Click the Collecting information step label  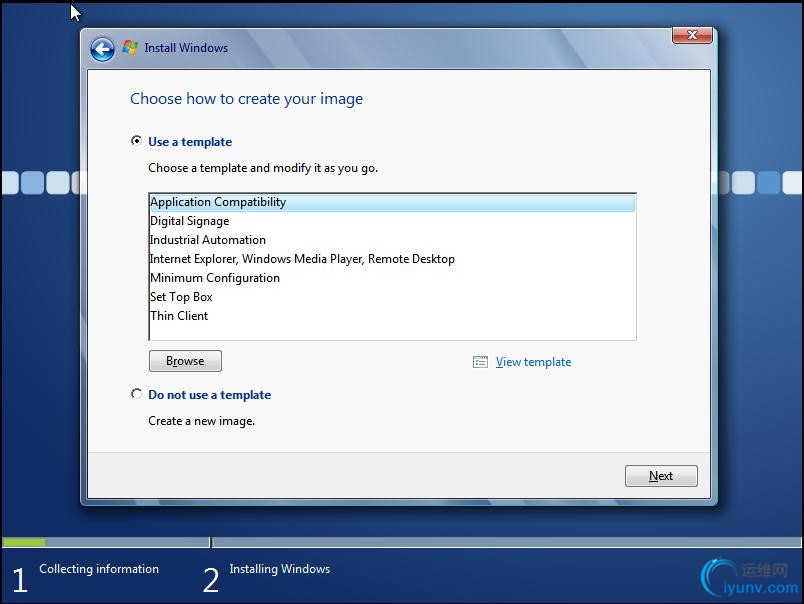pos(99,569)
